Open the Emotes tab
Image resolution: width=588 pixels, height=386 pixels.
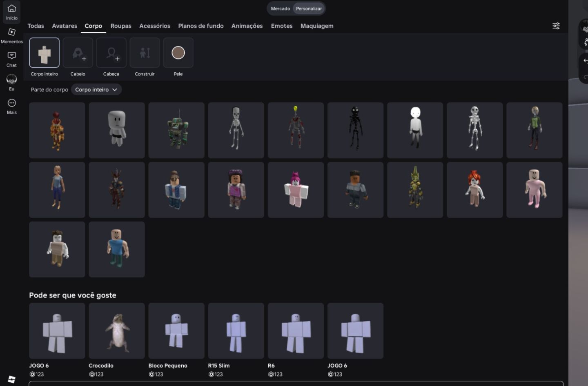[x=282, y=26]
